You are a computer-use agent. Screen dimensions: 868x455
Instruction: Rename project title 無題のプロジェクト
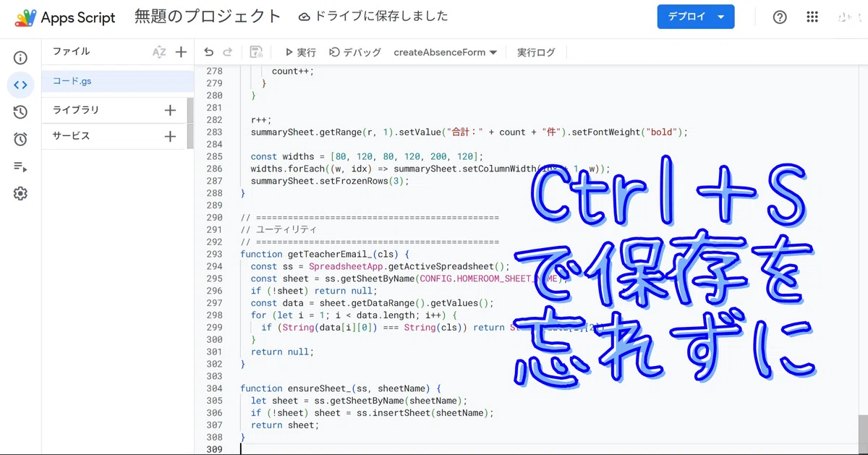pyautogui.click(x=208, y=17)
